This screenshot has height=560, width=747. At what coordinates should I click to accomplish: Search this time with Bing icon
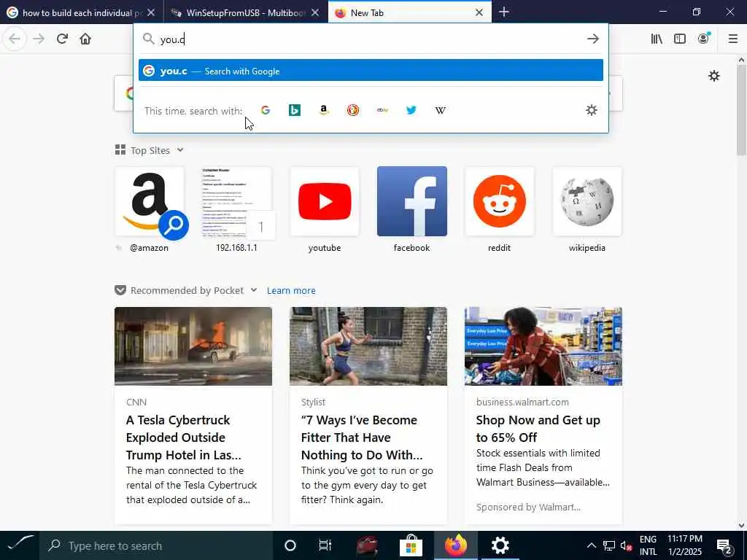[x=295, y=110]
